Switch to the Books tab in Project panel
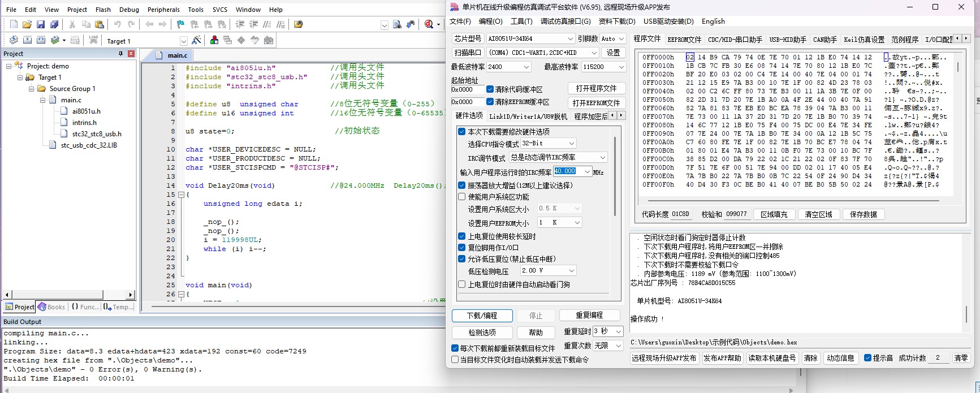Screen dimensions: 980x393 (52, 307)
